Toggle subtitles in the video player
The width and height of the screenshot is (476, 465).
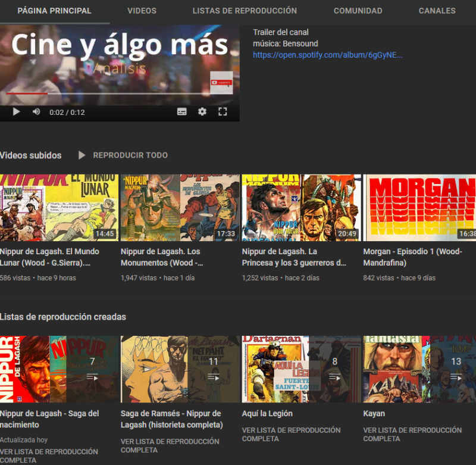pos(182,112)
